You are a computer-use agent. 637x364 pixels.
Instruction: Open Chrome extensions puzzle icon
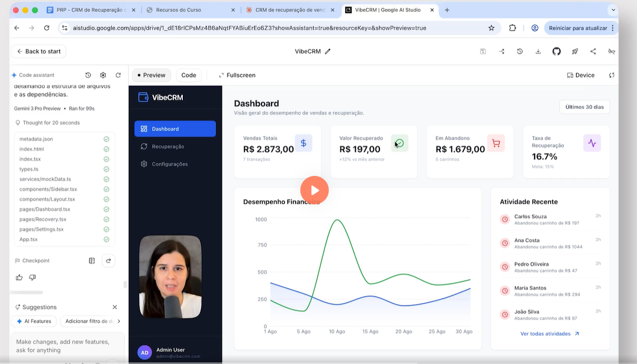tap(513, 28)
